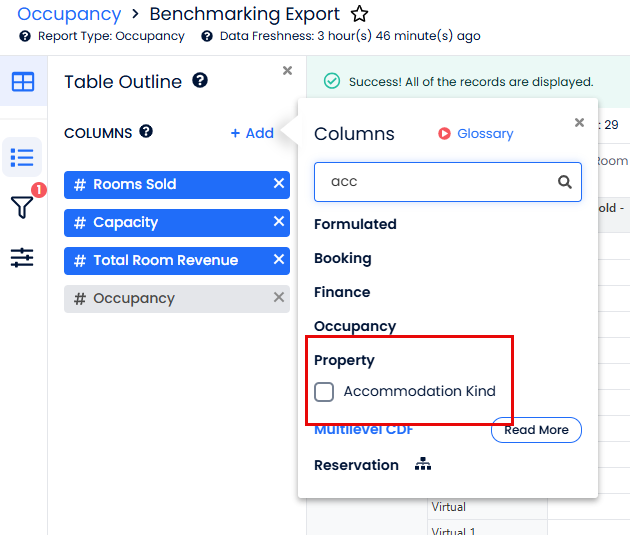Click the Occupancy breadcrumb link

coord(69,14)
